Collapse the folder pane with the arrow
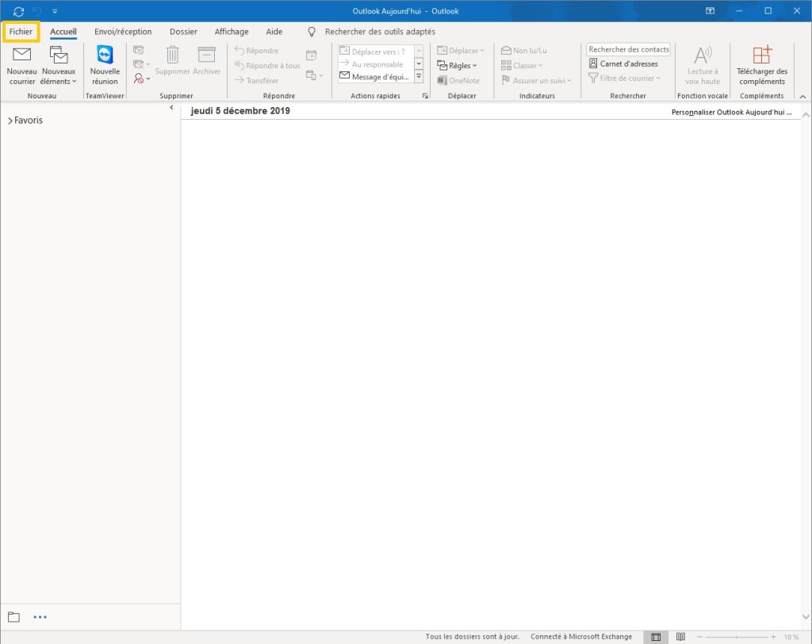This screenshot has height=644, width=812. click(171, 108)
